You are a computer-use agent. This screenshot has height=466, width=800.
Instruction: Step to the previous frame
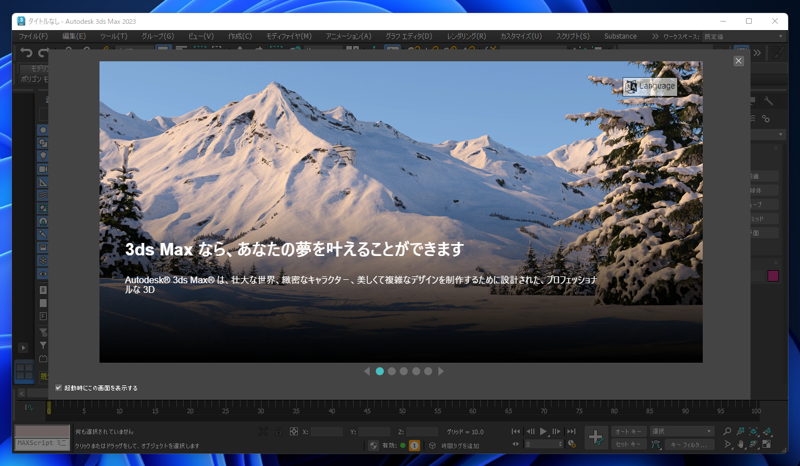530,432
